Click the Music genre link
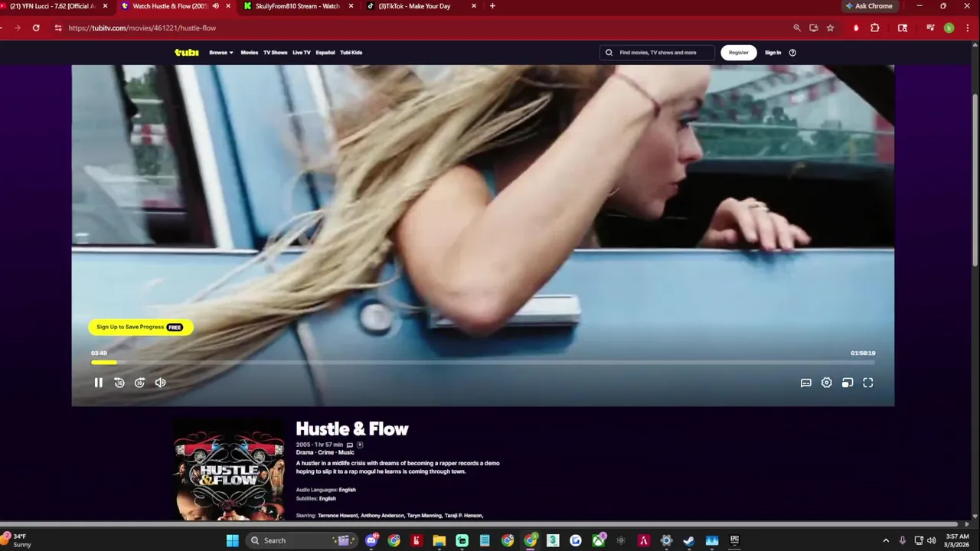 346,452
